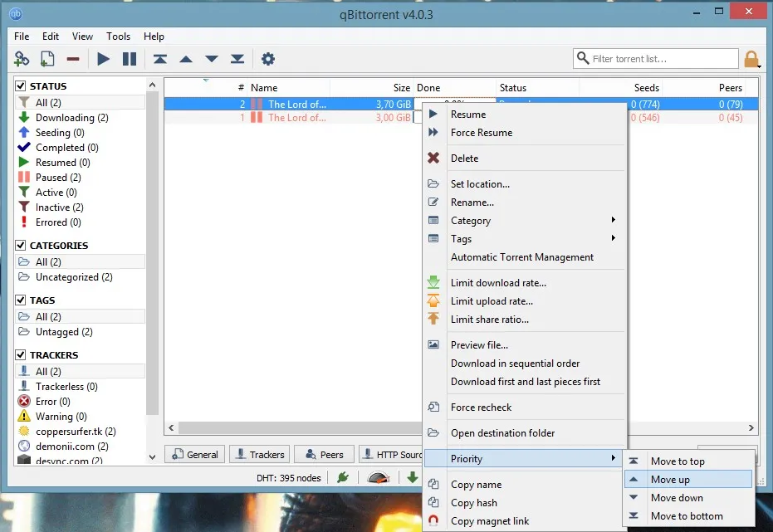Image resolution: width=773 pixels, height=532 pixels.
Task: Choose Limit upload rate... in context menu
Action: [525, 301]
